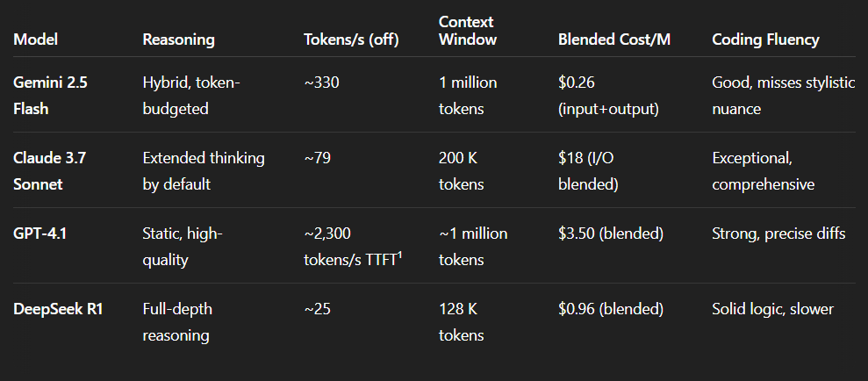Click the Reasoning column header
Screen dimensions: 868x381
pos(178,40)
